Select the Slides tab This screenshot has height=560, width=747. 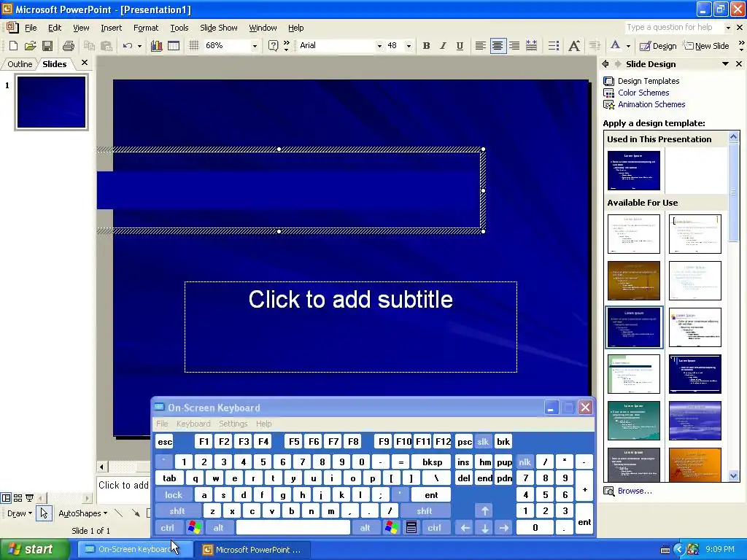pos(54,64)
